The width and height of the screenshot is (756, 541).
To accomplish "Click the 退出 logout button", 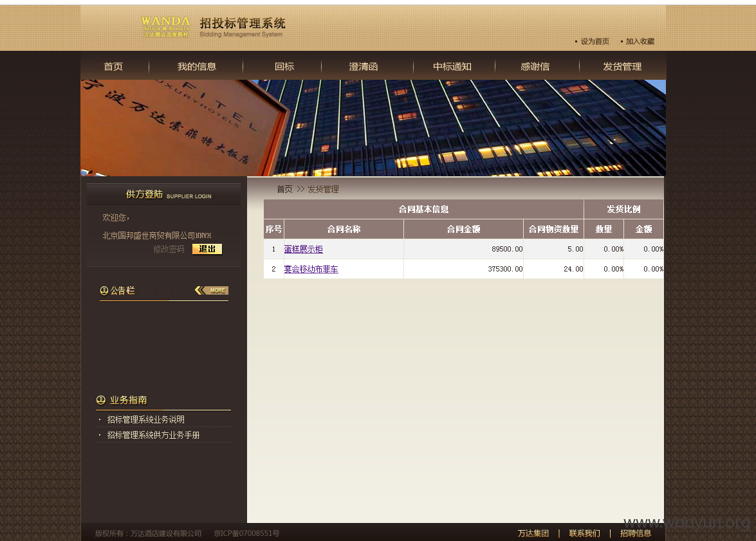I will [207, 249].
